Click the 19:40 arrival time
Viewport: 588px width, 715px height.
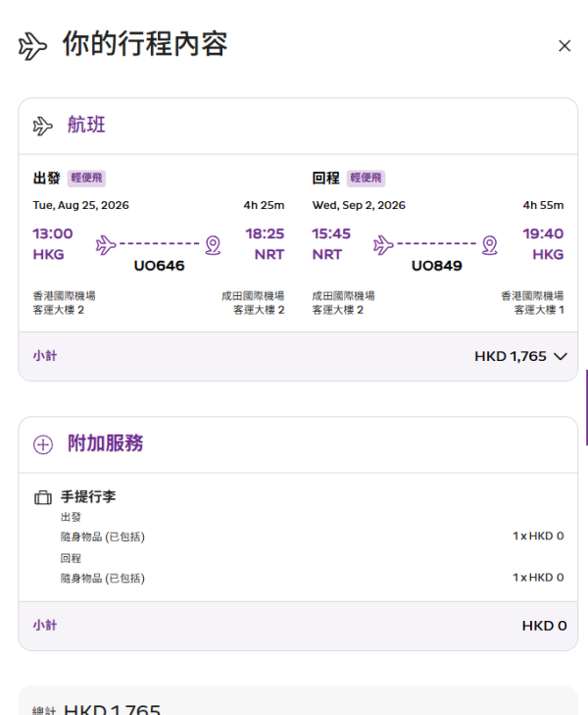click(x=543, y=233)
